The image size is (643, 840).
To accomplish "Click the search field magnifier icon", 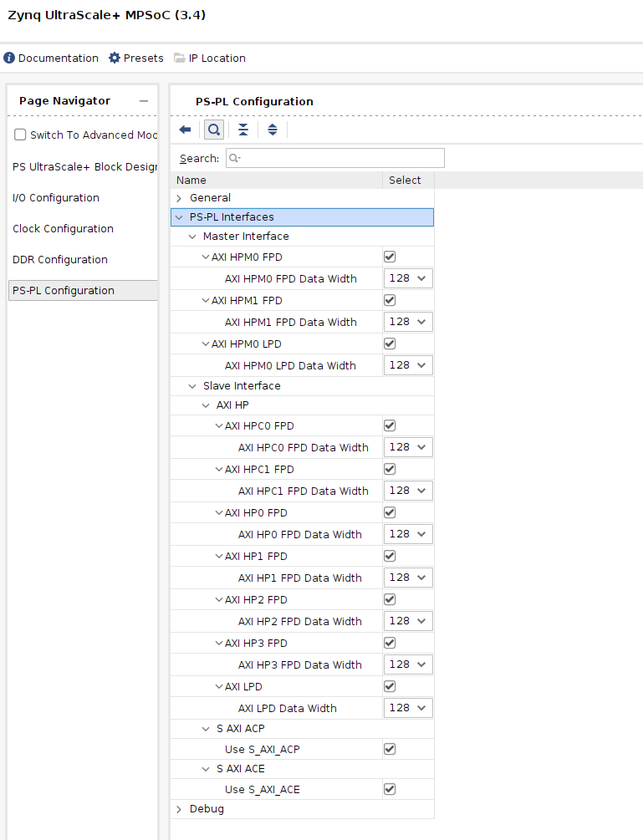I will pos(235,158).
